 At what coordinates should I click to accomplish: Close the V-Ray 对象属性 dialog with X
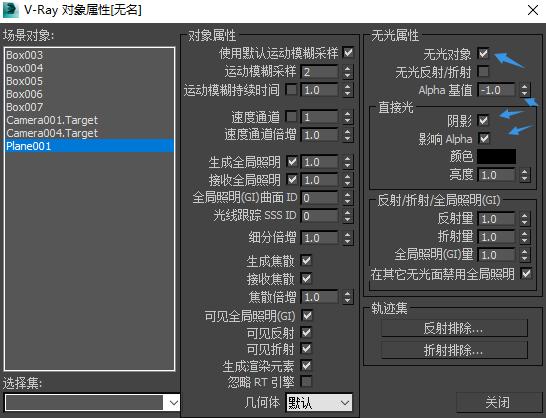533,10
